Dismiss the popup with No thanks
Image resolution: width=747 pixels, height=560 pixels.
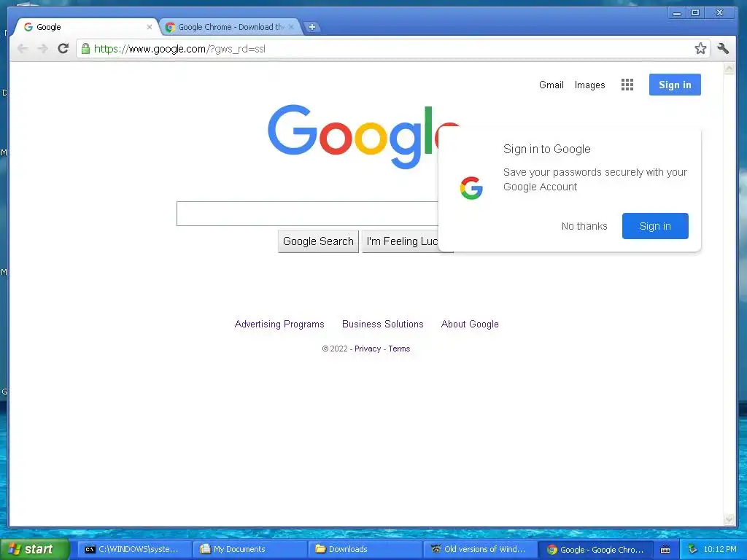[x=584, y=226]
